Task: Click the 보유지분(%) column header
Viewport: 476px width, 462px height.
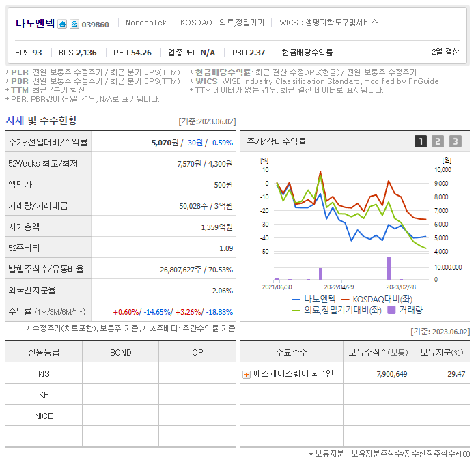Action: tap(441, 352)
